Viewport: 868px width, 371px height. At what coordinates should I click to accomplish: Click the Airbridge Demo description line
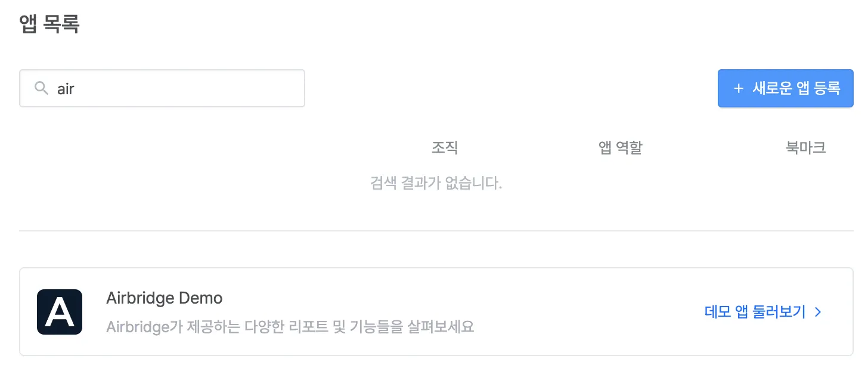tap(290, 327)
